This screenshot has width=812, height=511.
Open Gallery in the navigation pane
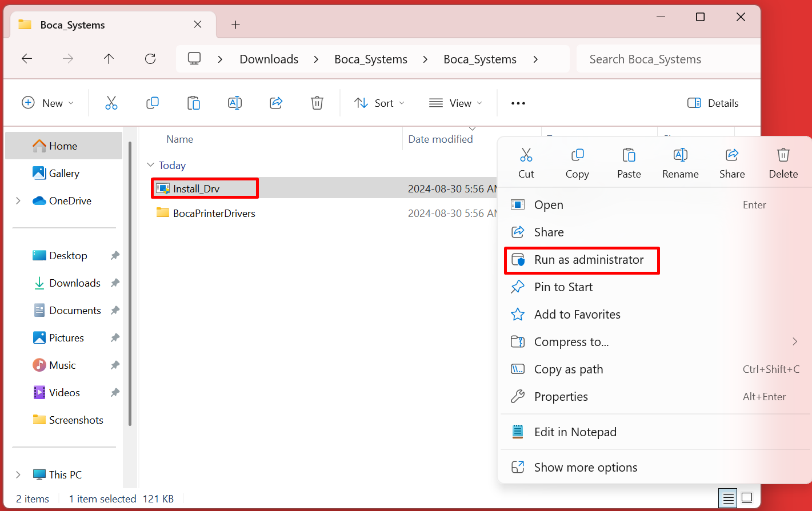(63, 174)
